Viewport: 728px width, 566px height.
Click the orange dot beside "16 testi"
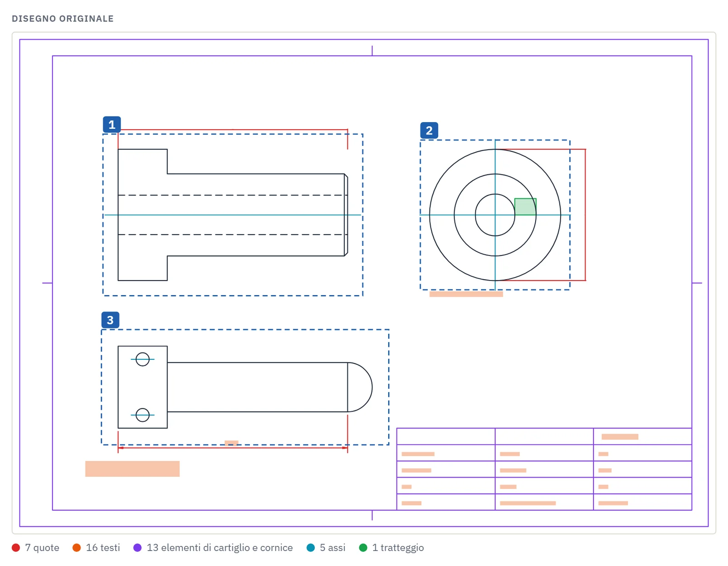coord(76,548)
